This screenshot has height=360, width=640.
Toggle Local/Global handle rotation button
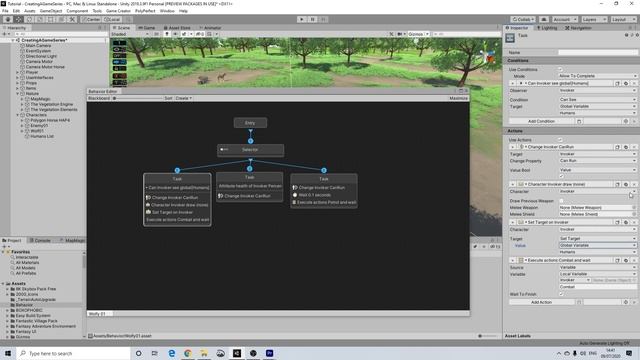(x=112, y=19)
